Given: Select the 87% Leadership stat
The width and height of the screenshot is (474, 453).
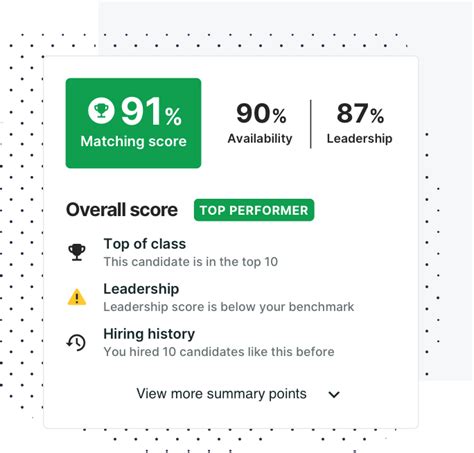Looking at the screenshot, I should [x=359, y=123].
